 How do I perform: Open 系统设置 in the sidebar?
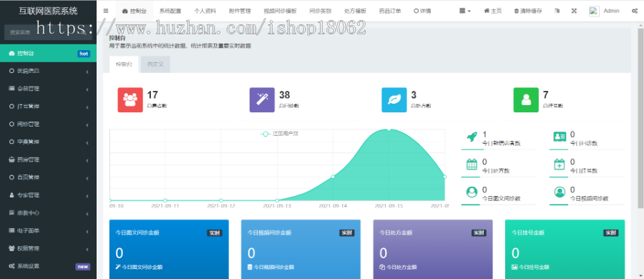49,266
